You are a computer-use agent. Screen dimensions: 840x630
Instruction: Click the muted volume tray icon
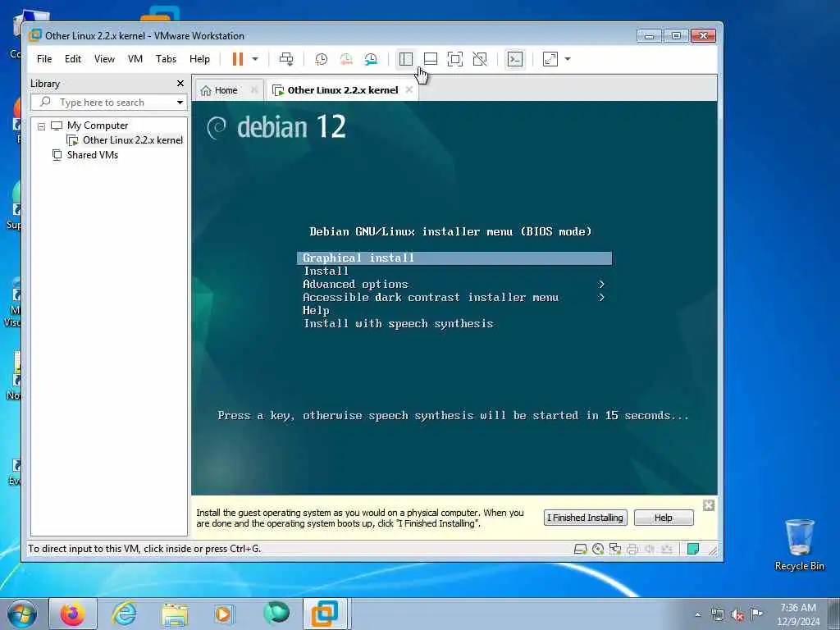coord(737,614)
